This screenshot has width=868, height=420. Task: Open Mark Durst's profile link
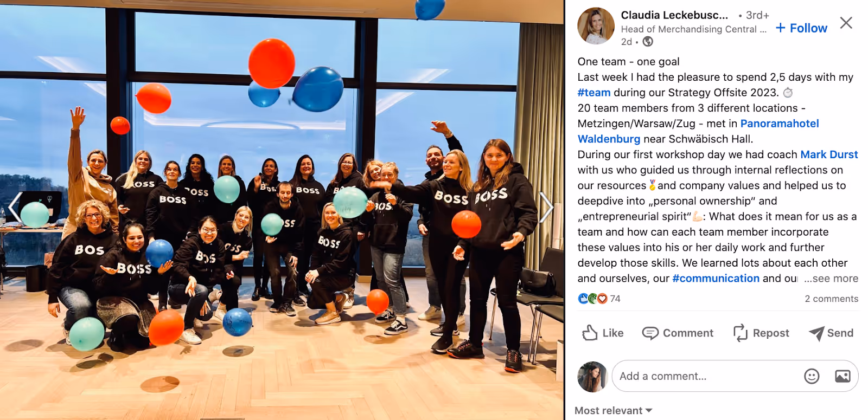[x=829, y=154]
